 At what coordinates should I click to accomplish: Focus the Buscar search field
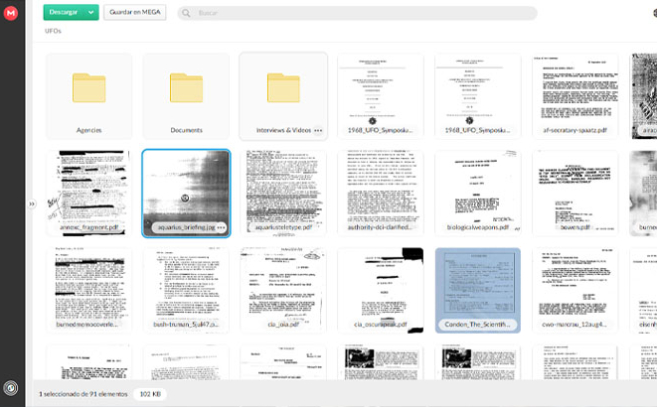point(357,13)
